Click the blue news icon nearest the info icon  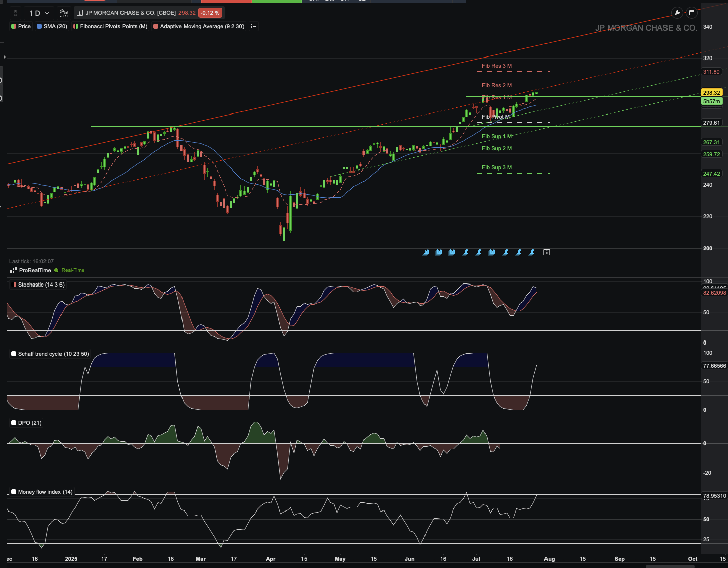click(531, 252)
